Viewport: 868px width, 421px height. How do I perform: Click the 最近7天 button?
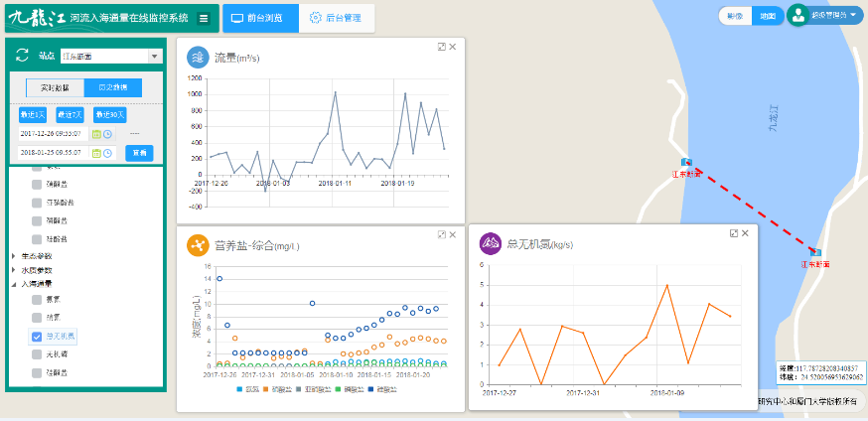click(x=72, y=115)
